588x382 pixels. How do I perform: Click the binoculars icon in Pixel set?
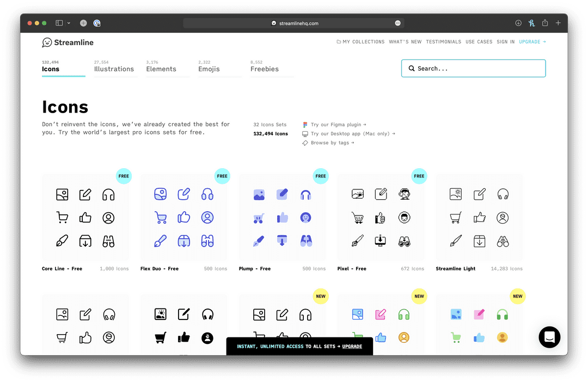[x=404, y=241]
